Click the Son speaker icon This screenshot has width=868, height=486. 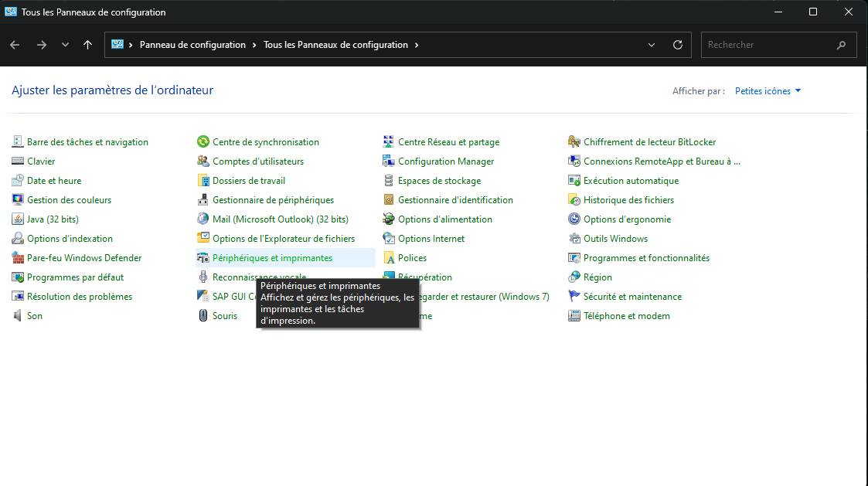tap(19, 316)
